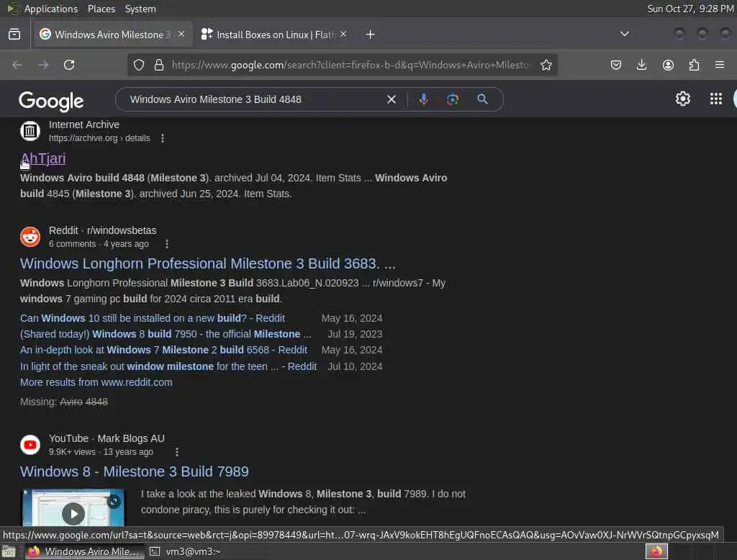
Task: Go forward to the next page
Action: tap(43, 65)
